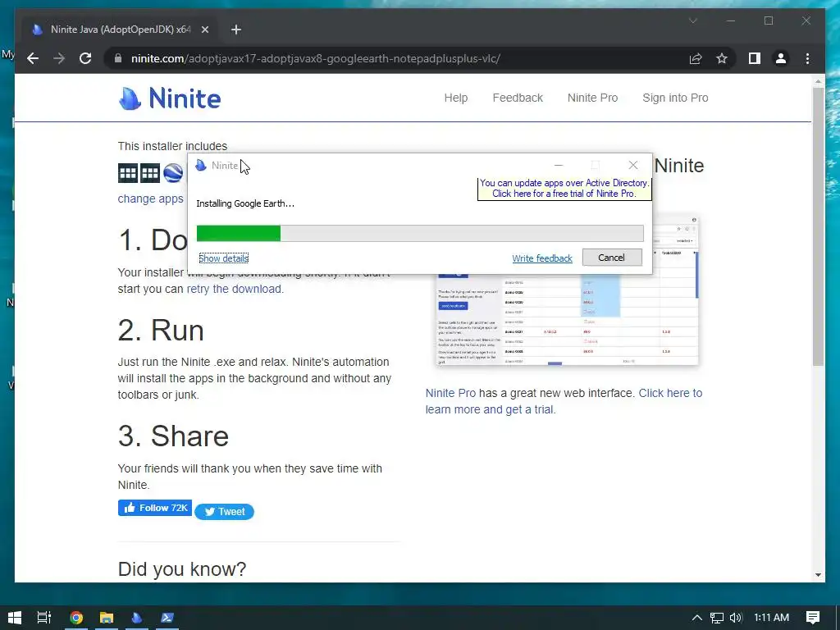Bookmark this tab with star icon
The height and width of the screenshot is (630, 840).
point(722,58)
